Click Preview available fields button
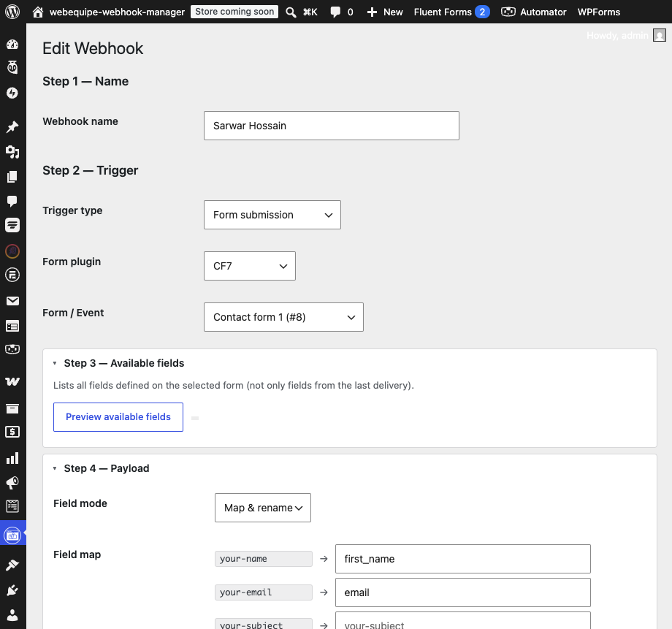672x629 pixels. [x=118, y=416]
